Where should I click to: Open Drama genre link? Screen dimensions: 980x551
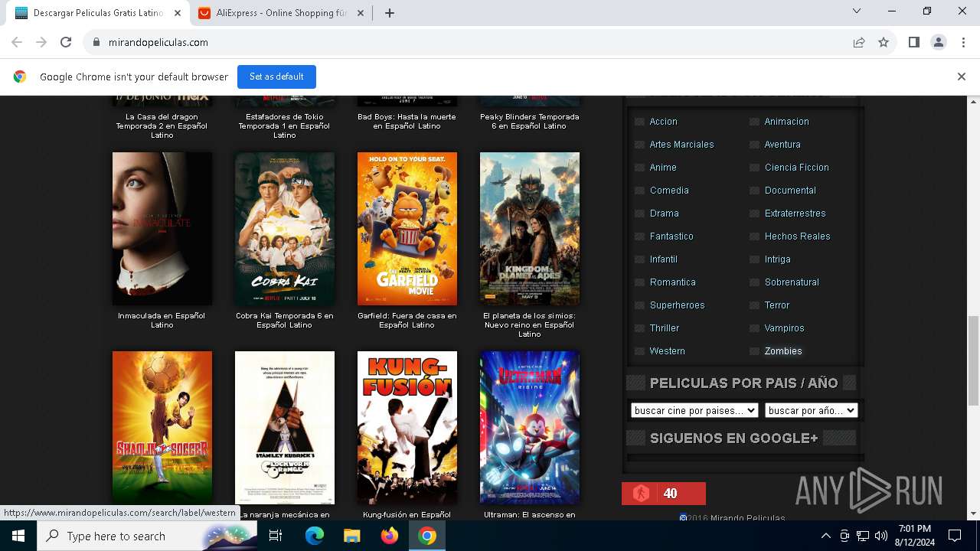(x=664, y=214)
